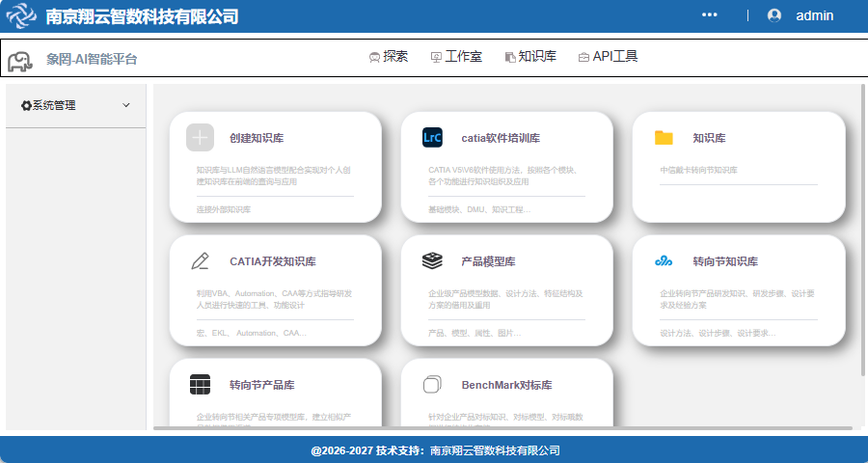Go to the API工具 tab

[x=609, y=57]
